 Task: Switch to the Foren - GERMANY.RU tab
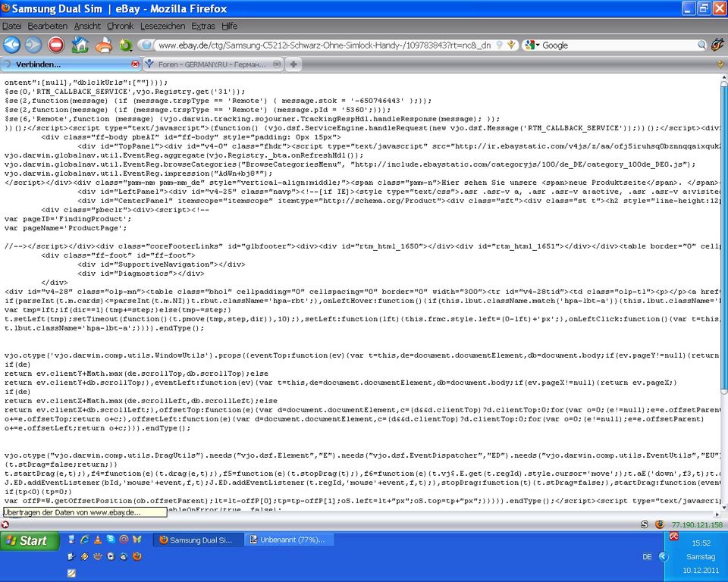pyautogui.click(x=212, y=64)
